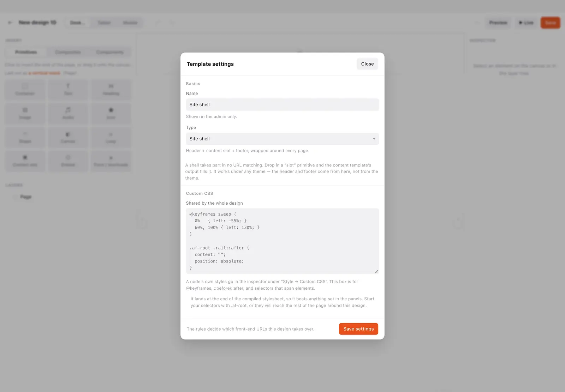The image size is (565, 392).
Task: Click the 'Custom CSS' section heading
Action: click(x=200, y=193)
